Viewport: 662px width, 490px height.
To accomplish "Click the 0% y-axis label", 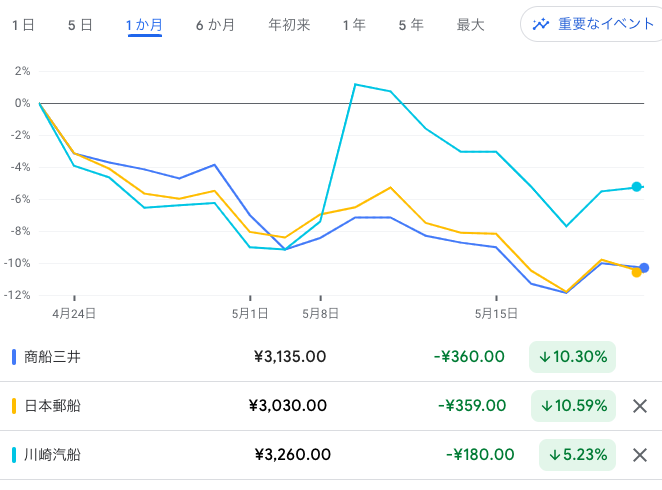I will coord(22,103).
